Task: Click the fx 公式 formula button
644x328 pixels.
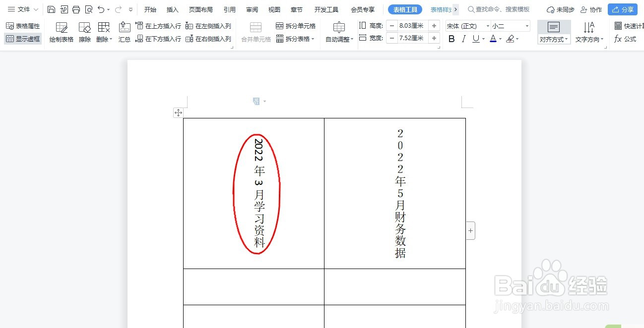Action: [x=625, y=39]
